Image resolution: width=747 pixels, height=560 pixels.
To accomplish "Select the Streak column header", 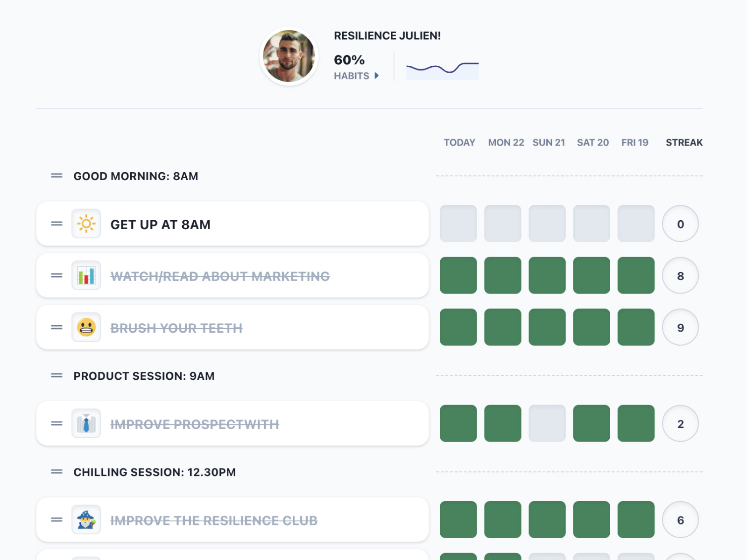I will point(684,143).
